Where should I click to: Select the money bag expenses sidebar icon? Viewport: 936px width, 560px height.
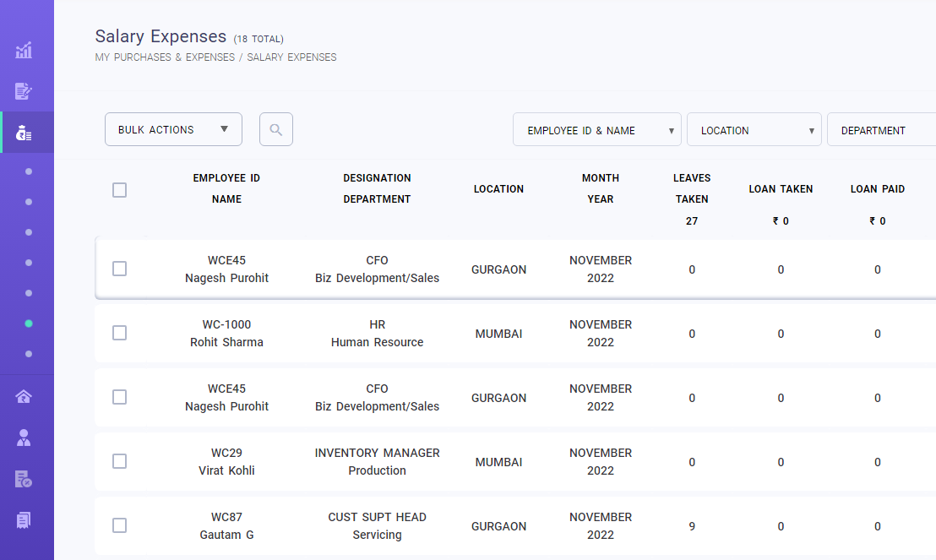click(x=24, y=133)
